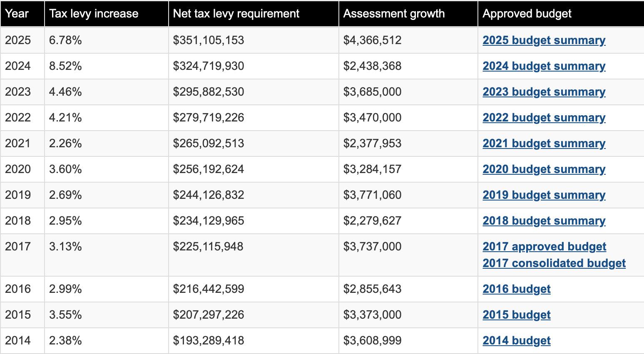Screen dimensions: 644x354
Task: Click the Year column header
Action: point(17,14)
